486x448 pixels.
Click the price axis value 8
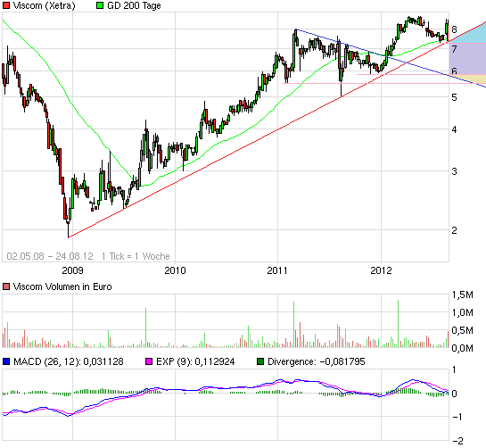[x=454, y=29]
